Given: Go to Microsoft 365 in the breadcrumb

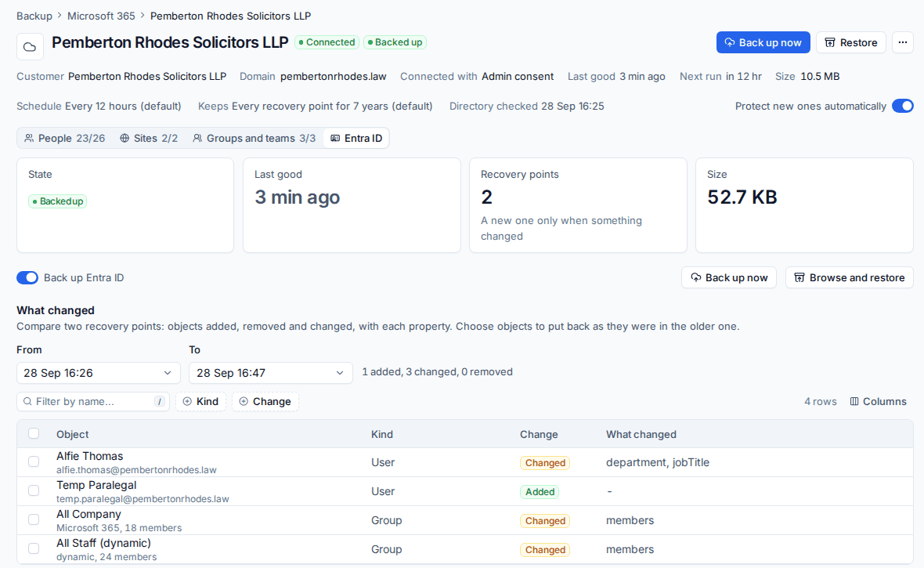Looking at the screenshot, I should click(x=101, y=16).
